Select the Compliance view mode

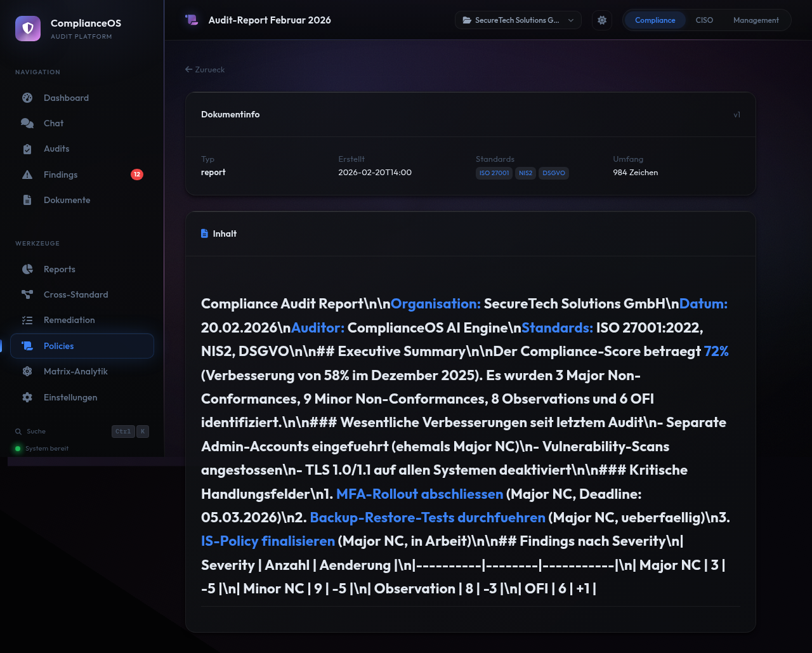655,20
